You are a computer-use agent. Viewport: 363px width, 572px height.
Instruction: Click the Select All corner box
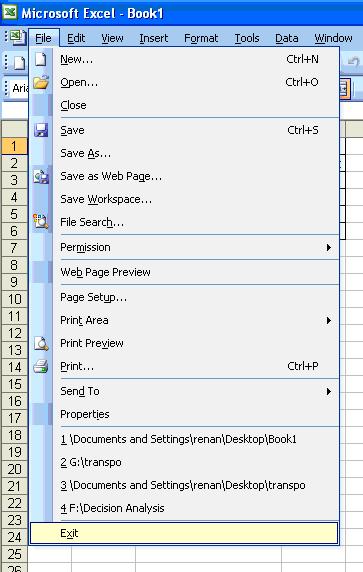14,130
